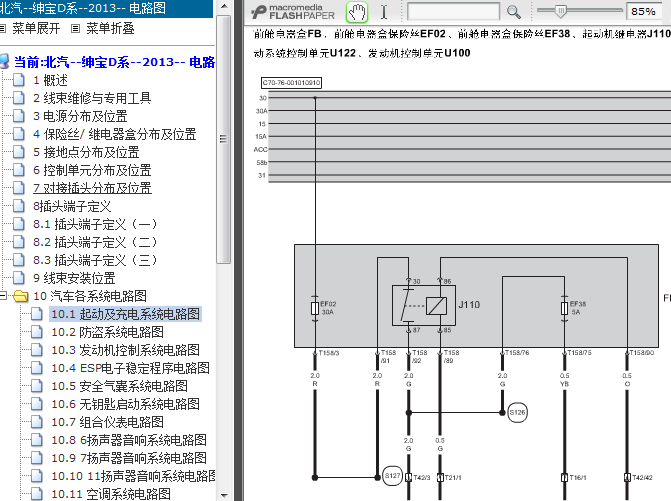
Task: Open chapter 1 概述
Action: pos(50,80)
